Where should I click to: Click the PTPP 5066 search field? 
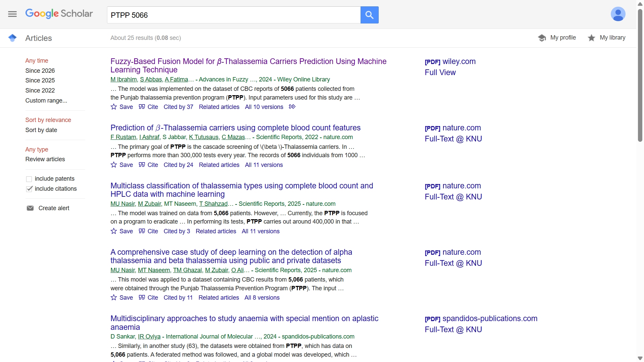click(x=233, y=15)
